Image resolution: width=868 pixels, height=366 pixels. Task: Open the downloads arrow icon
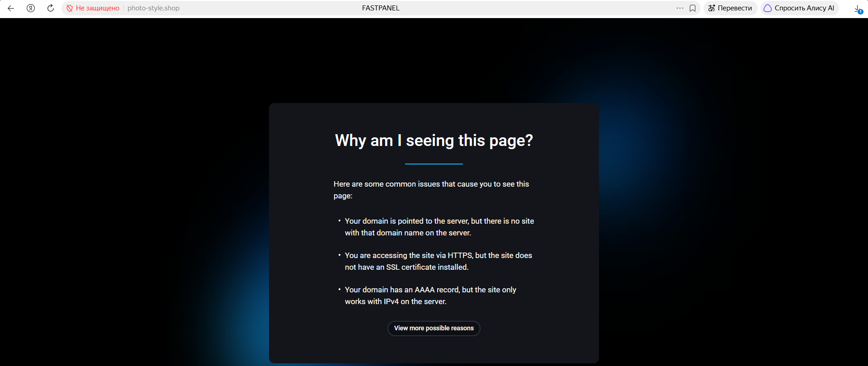(x=857, y=9)
